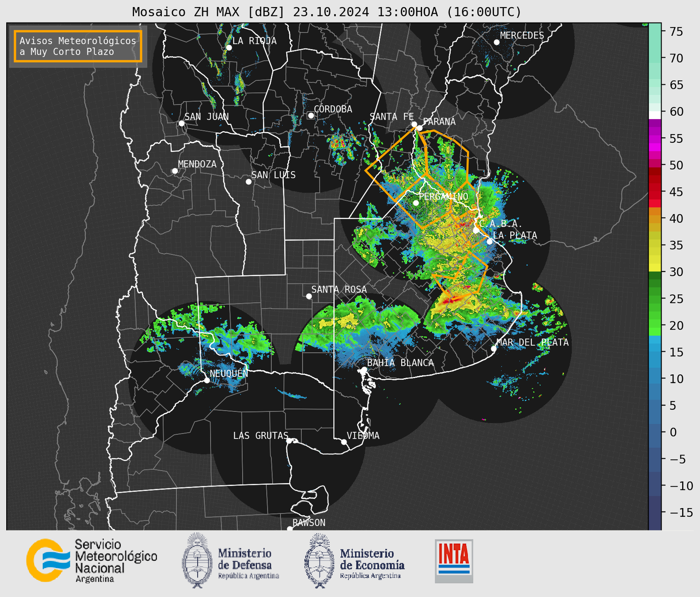Click the INTA logo
Screen dimensions: 700x597
point(454,561)
